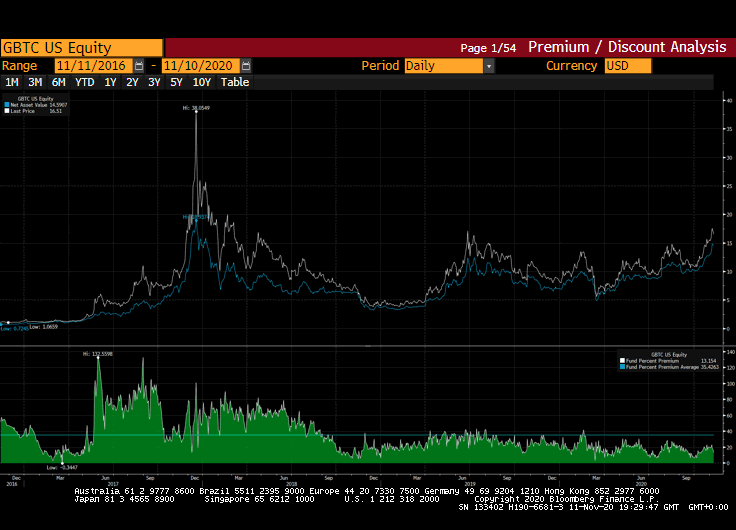This screenshot has height=530, width=736.
Task: Choose the YTD range
Action: pyautogui.click(x=85, y=82)
